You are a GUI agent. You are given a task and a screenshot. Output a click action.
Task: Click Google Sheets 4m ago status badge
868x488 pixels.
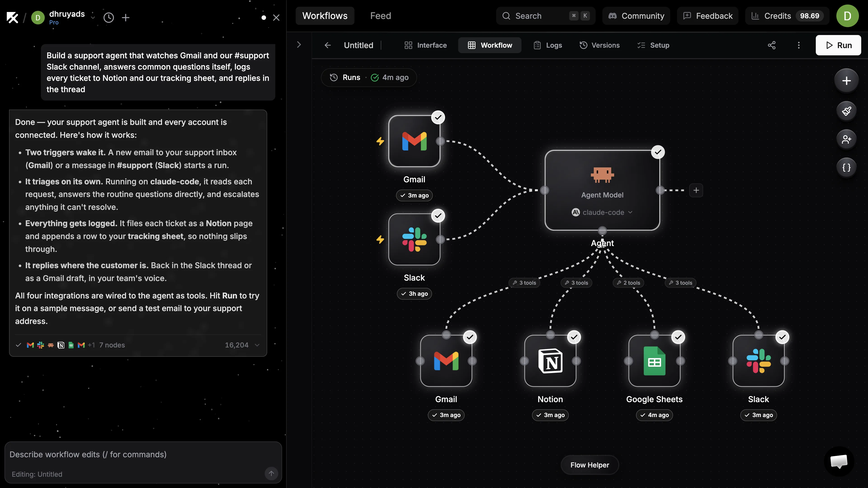(654, 415)
